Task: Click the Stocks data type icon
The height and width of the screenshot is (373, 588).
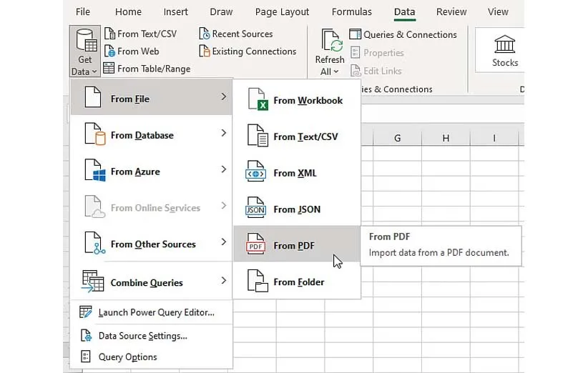Action: pos(504,44)
